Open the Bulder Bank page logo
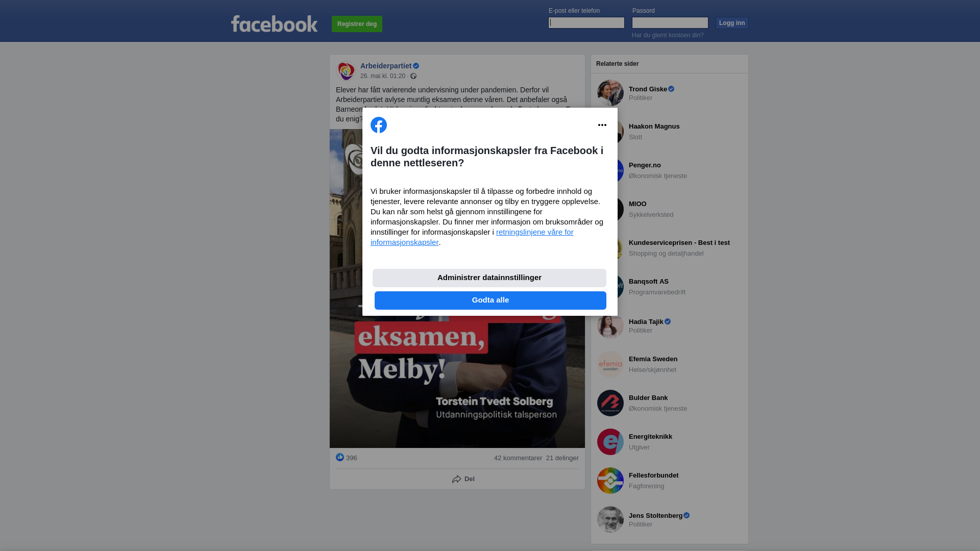The image size is (980, 551). [x=610, y=403]
